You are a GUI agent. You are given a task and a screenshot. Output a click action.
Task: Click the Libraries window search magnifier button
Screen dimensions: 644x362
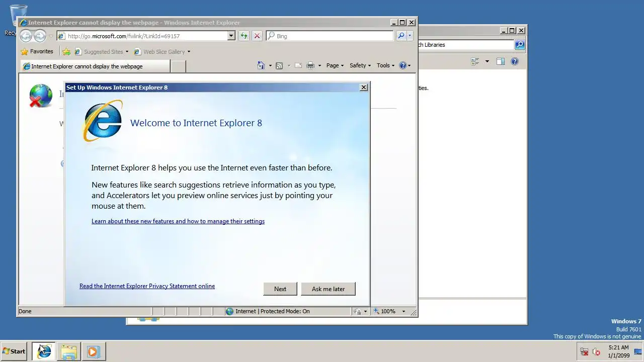click(520, 45)
